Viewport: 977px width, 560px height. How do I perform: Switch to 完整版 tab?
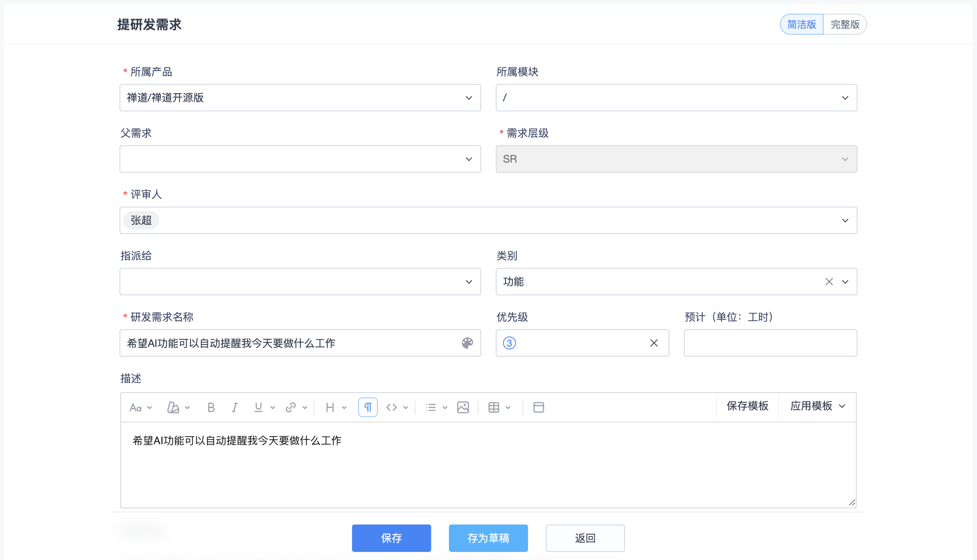(845, 25)
